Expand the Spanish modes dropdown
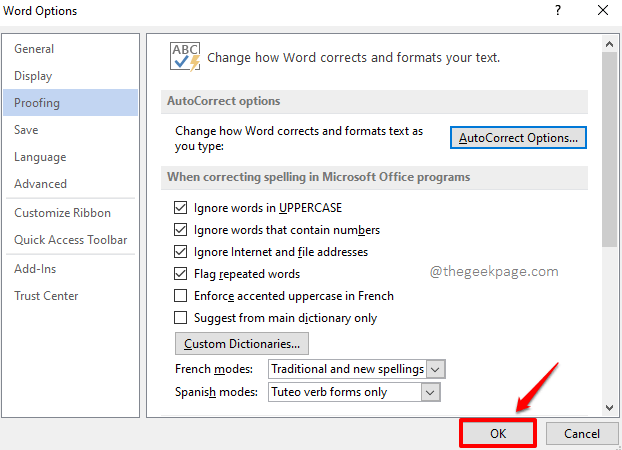Image resolution: width=622 pixels, height=450 pixels. tap(430, 392)
